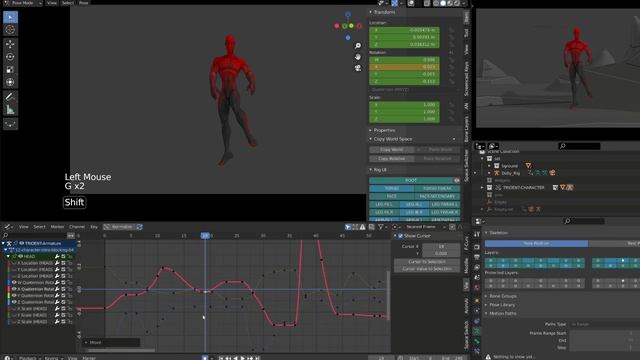Toggle lock on X Location (HEAD) channel

pyautogui.click(x=69, y=263)
